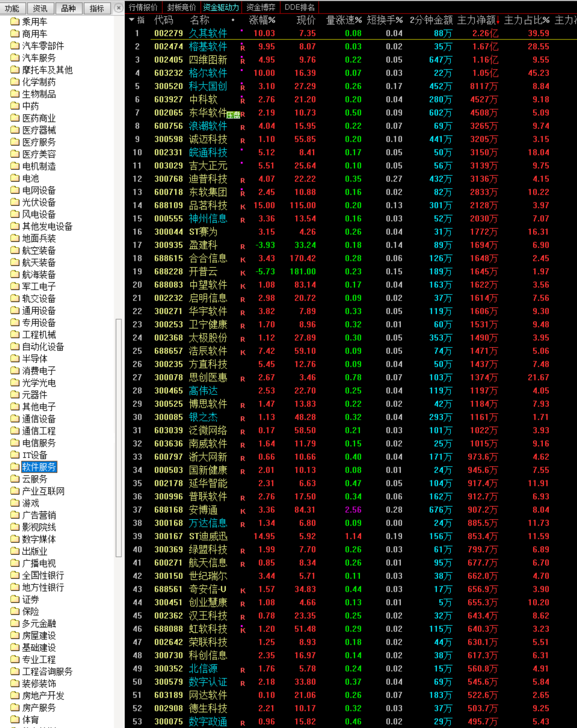Select the 产业互联网 sector in the tree

tap(43, 491)
